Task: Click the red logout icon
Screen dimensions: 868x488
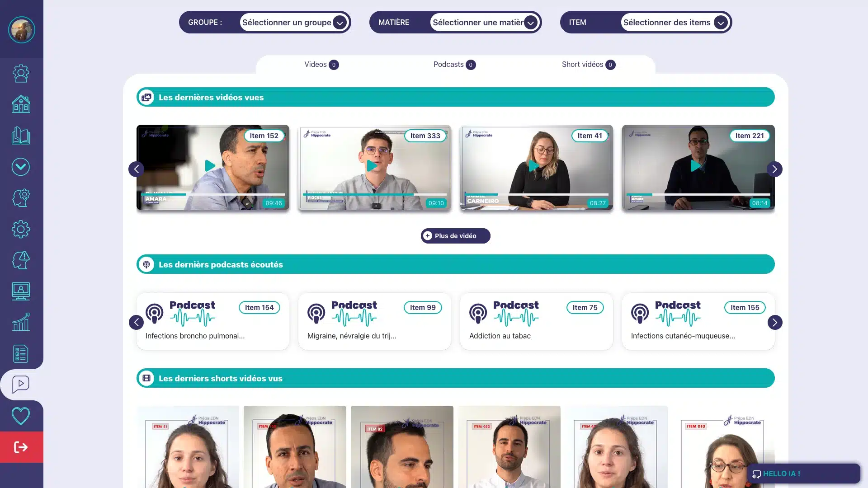Action: coord(21,447)
